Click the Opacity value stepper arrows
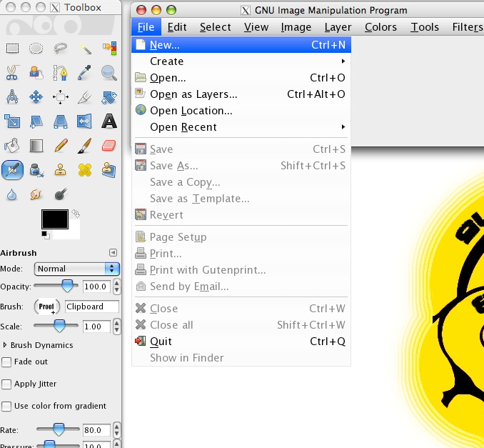Image resolution: width=484 pixels, height=448 pixels. tap(116, 287)
